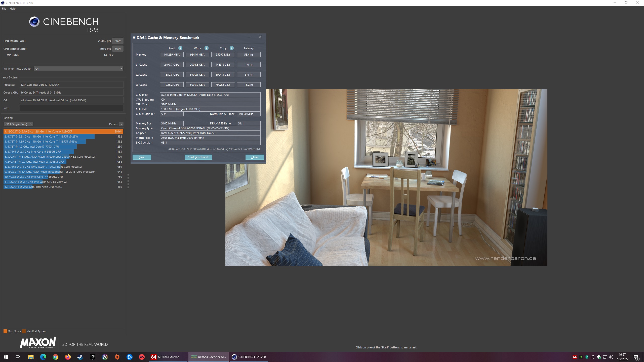The height and width of the screenshot is (362, 644).
Task: Select ranking row 6 Threadripper 2990WX
Action: (x=63, y=157)
